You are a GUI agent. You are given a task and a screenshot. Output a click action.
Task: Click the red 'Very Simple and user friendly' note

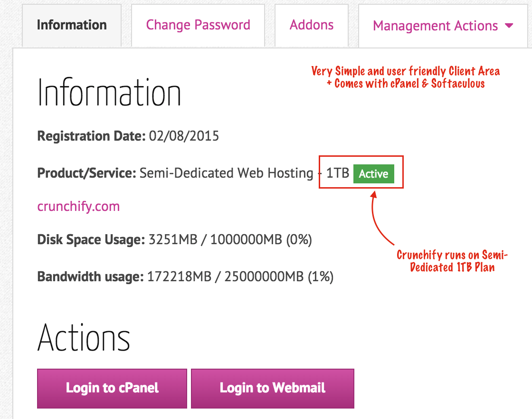point(406,77)
